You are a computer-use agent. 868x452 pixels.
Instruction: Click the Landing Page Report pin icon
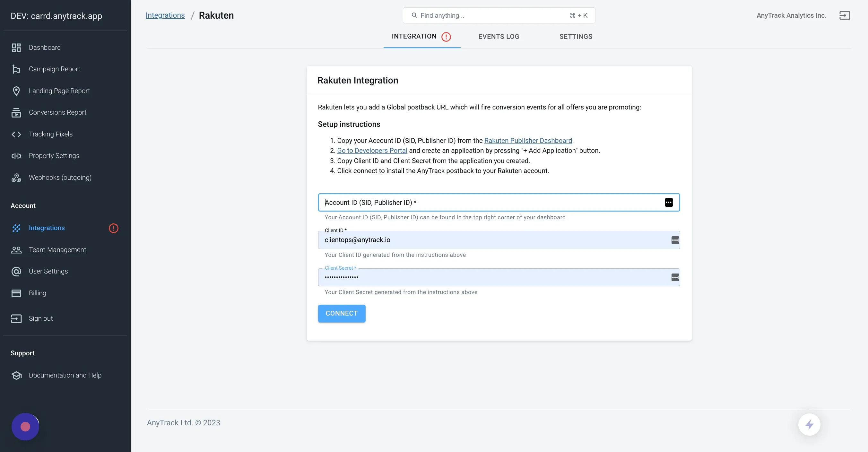(x=16, y=91)
